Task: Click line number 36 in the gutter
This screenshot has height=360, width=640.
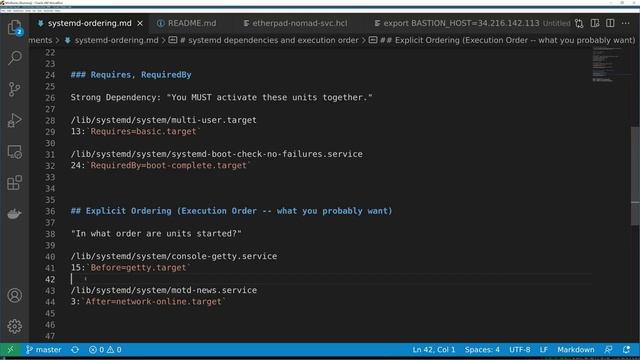Action: point(50,211)
